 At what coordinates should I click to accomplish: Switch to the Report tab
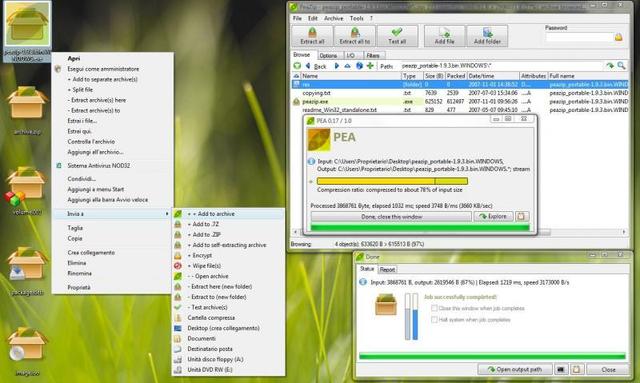pos(387,269)
